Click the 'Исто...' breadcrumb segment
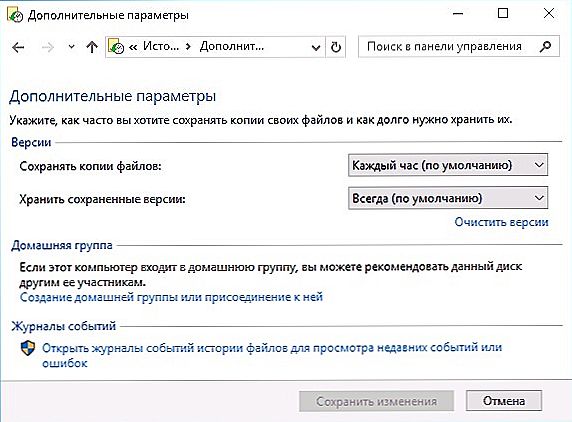572x422 pixels. coord(161,46)
